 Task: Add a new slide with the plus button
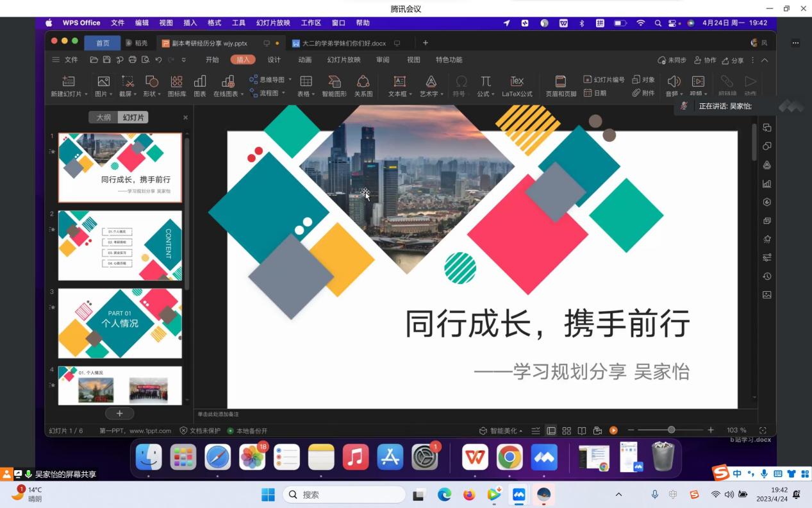tap(119, 414)
